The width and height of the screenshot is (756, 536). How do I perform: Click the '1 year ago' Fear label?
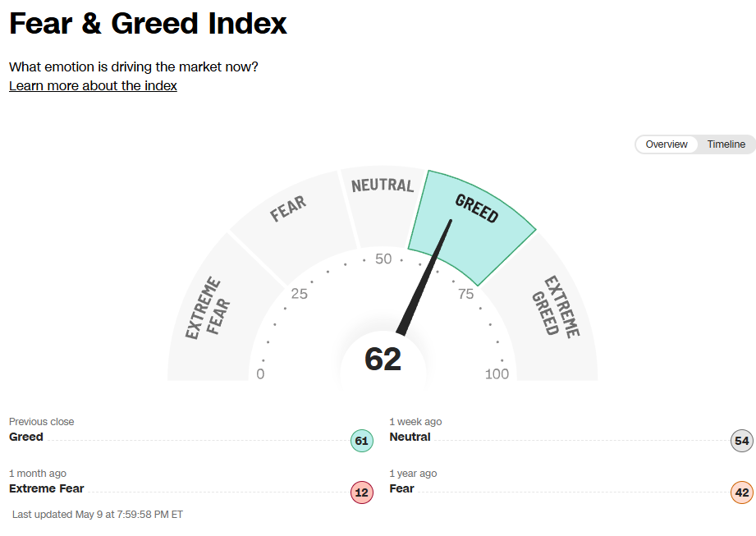click(x=401, y=488)
